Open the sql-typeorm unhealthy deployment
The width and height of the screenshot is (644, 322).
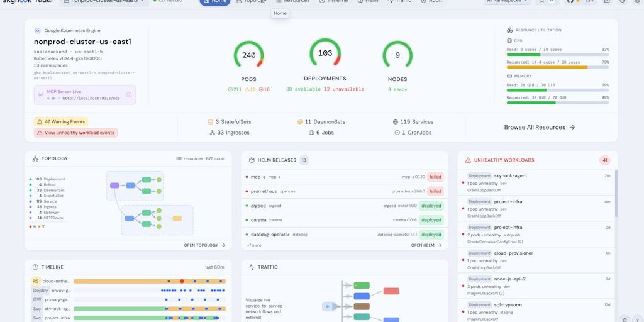tap(536, 311)
